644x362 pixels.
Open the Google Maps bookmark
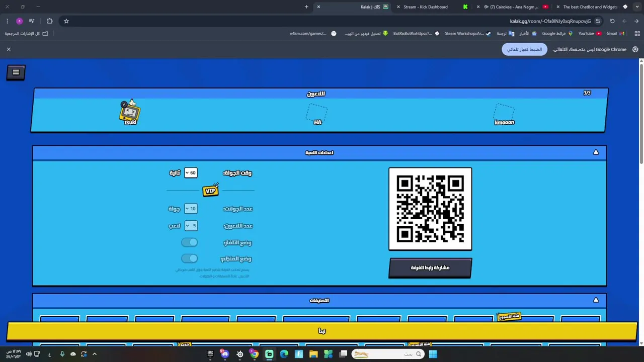click(x=557, y=34)
